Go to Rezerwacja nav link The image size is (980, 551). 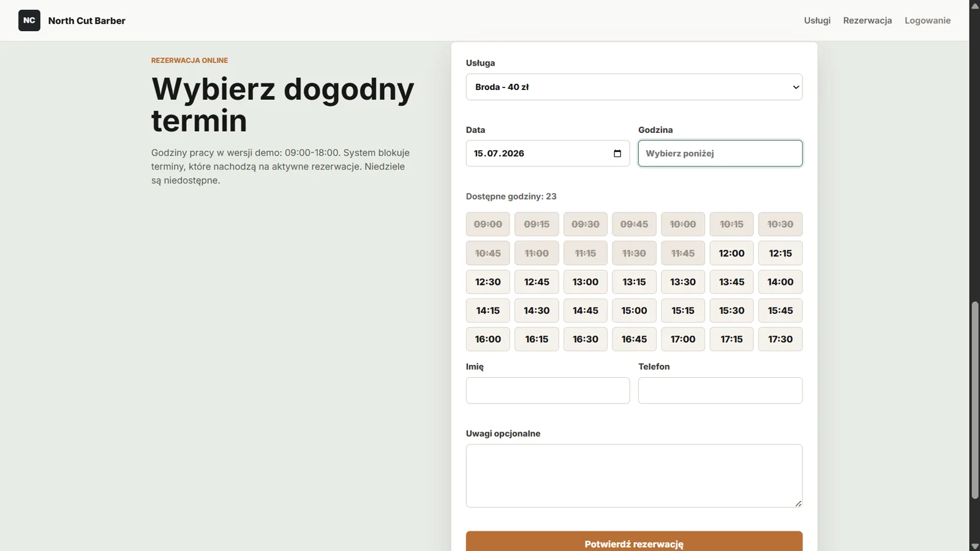point(867,20)
